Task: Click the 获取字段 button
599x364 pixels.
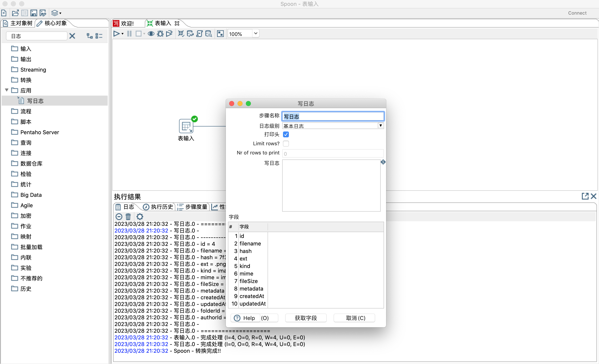Action: point(306,318)
